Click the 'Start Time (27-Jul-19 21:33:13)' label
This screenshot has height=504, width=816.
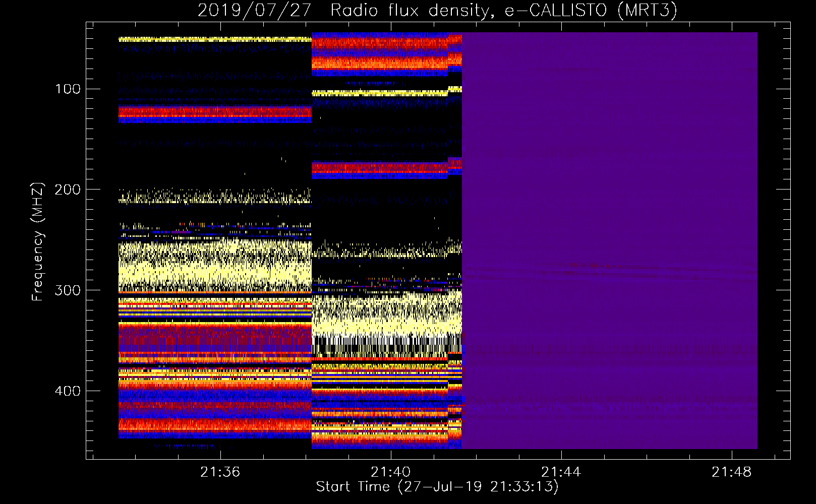pyautogui.click(x=437, y=487)
